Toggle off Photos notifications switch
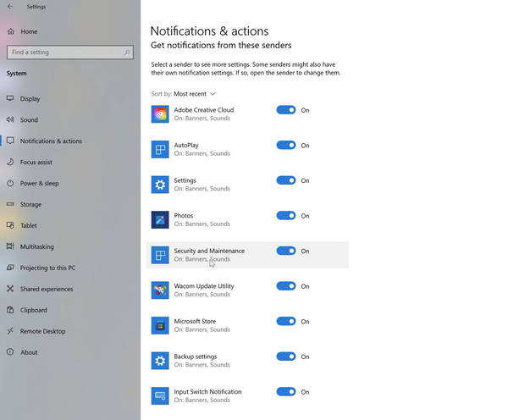The image size is (508, 420). (x=286, y=216)
